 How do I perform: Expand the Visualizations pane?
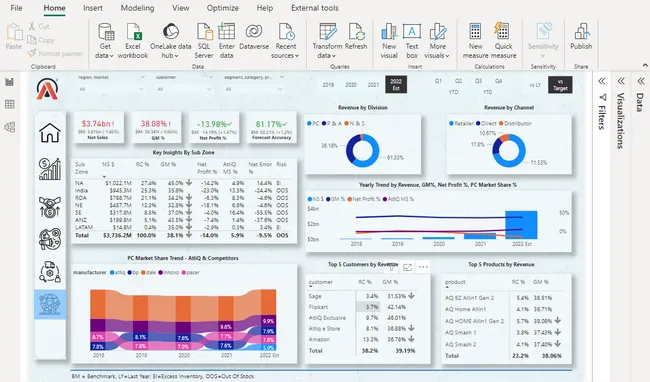[x=621, y=81]
